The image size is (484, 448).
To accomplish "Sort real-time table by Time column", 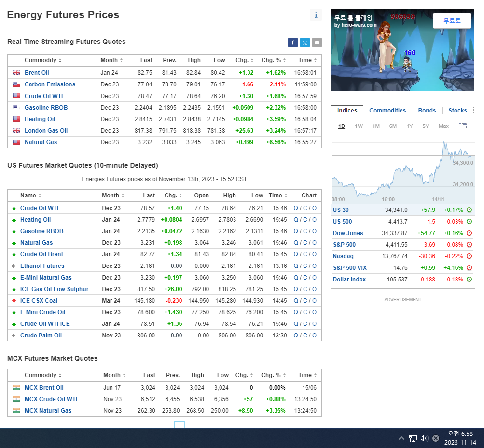I will [x=307, y=60].
